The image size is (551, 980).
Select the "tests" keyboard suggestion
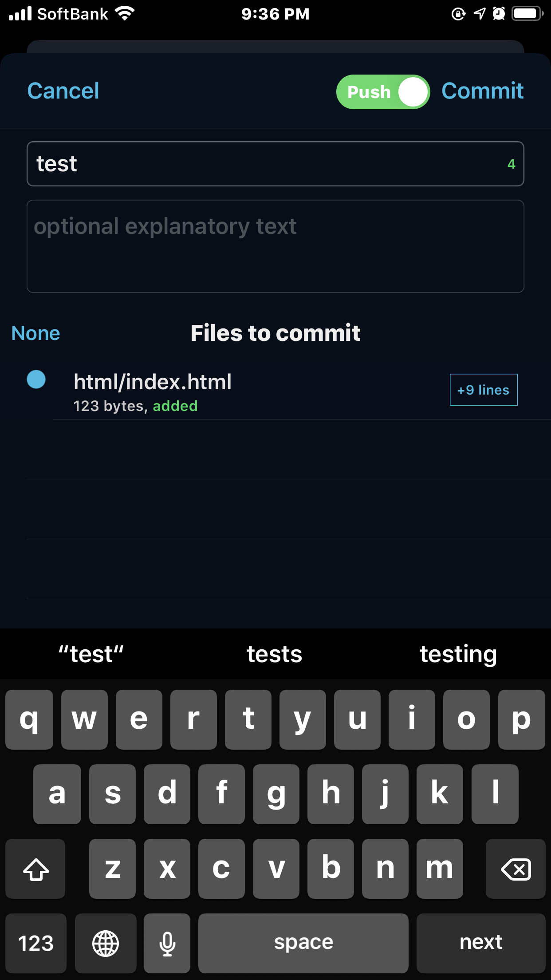274,654
